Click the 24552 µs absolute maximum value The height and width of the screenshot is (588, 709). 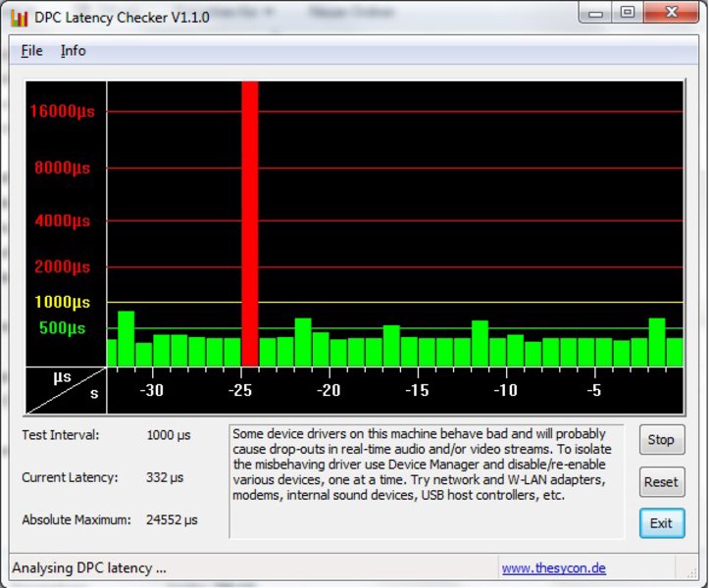coord(172,519)
